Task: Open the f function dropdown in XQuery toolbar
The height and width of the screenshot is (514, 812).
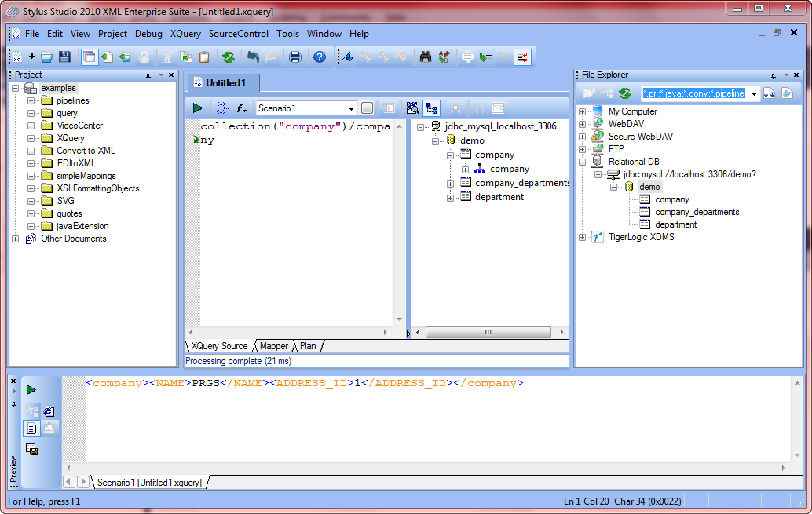Action: 241,108
